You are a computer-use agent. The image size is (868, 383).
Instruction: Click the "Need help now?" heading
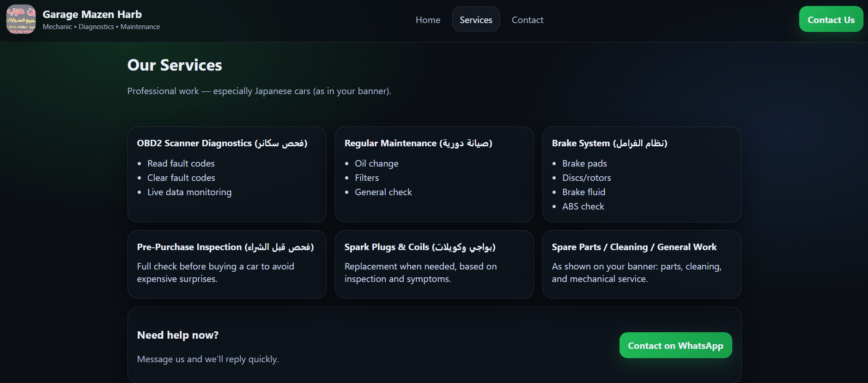pyautogui.click(x=177, y=335)
